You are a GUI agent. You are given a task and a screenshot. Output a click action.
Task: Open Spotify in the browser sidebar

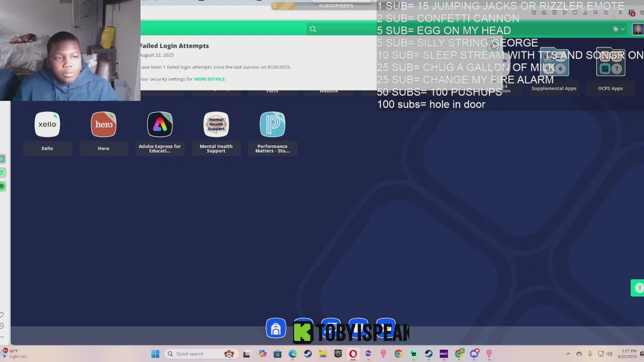click(3, 187)
